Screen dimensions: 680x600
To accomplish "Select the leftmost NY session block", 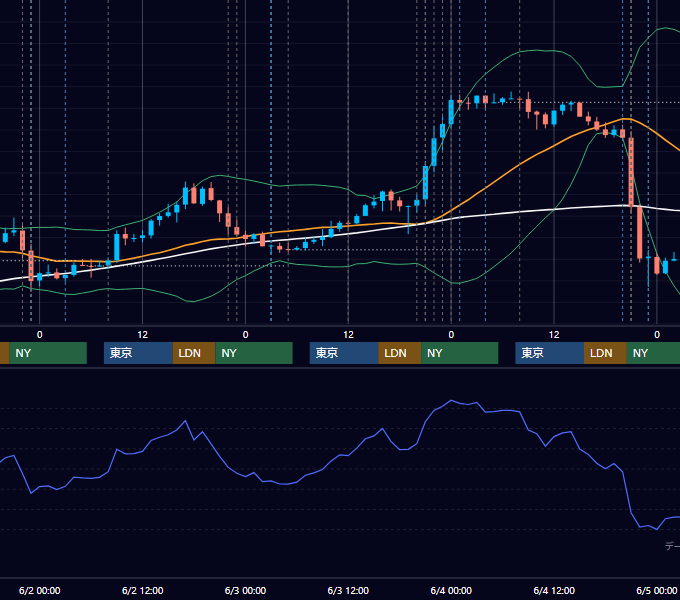I will [x=48, y=353].
